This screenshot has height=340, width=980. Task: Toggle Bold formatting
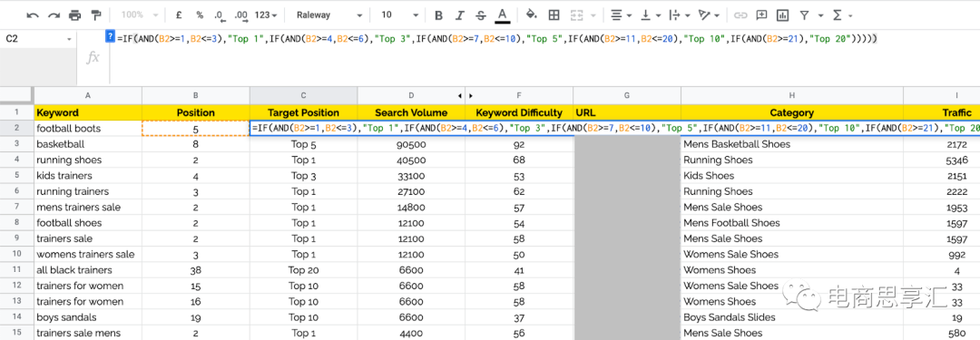click(x=439, y=15)
